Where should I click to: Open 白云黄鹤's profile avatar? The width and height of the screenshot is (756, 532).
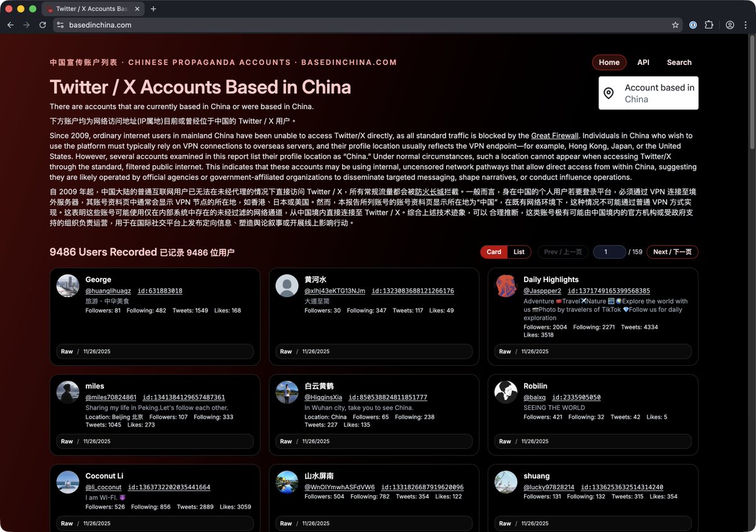coord(287,392)
